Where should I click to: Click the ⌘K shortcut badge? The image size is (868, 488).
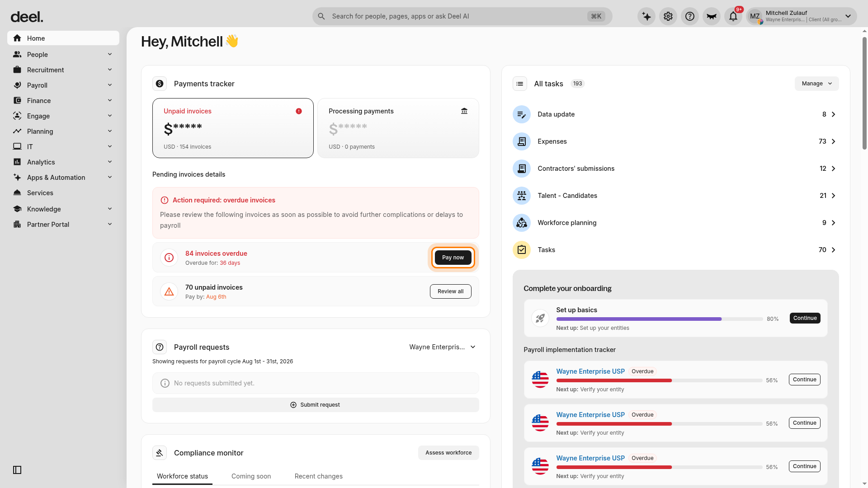click(x=596, y=16)
